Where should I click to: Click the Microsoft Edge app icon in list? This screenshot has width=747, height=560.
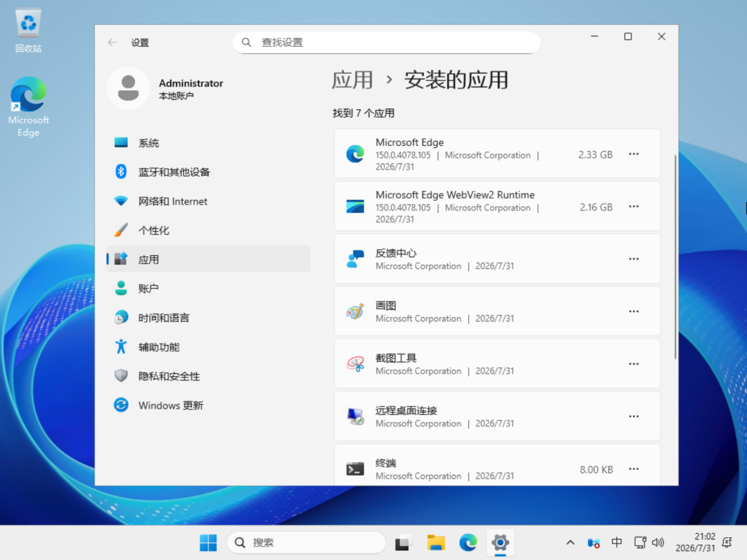click(x=355, y=153)
